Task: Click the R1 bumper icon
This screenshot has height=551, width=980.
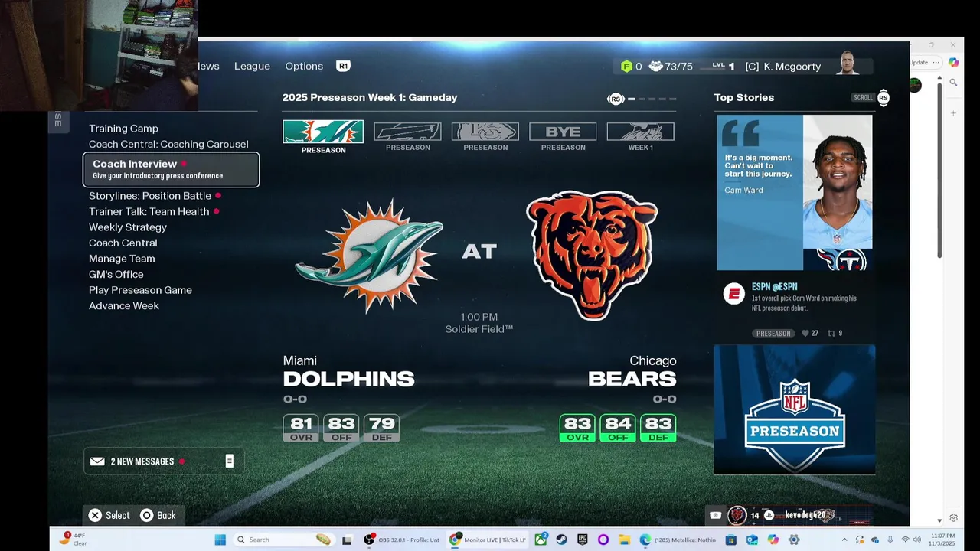Action: point(343,66)
